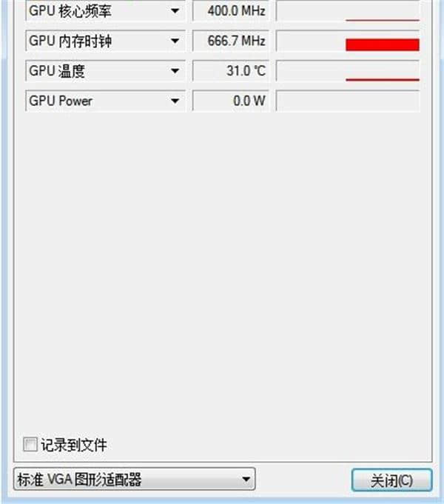This screenshot has height=504, width=444.
Task: Click the arrow on the 标准 VGA 图形适配器 selector
Action: click(246, 480)
